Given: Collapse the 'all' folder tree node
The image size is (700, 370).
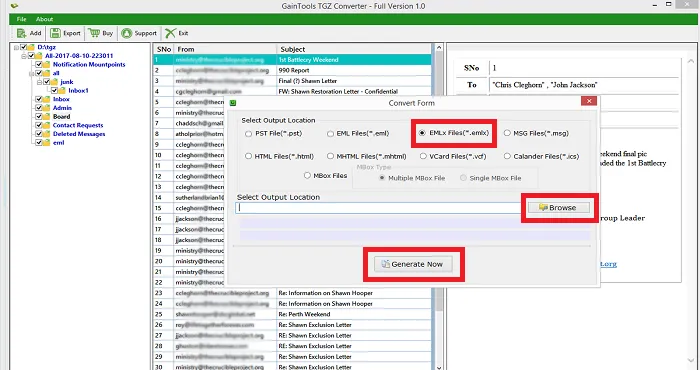Looking at the screenshot, I should click(32, 73).
